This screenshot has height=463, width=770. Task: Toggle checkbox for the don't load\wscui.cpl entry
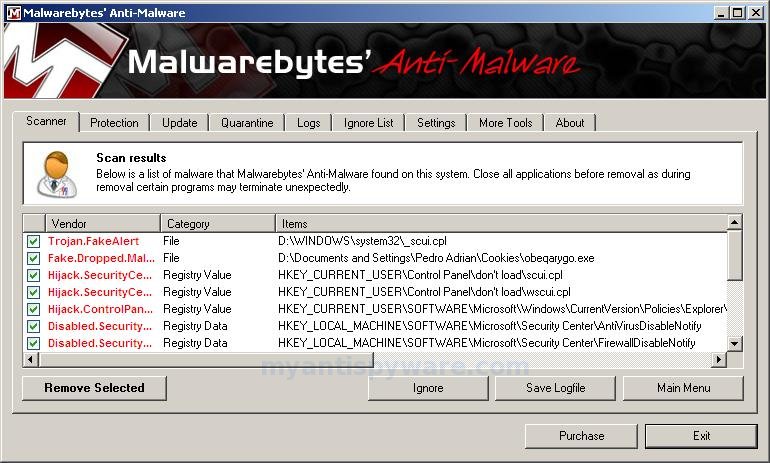(x=33, y=292)
